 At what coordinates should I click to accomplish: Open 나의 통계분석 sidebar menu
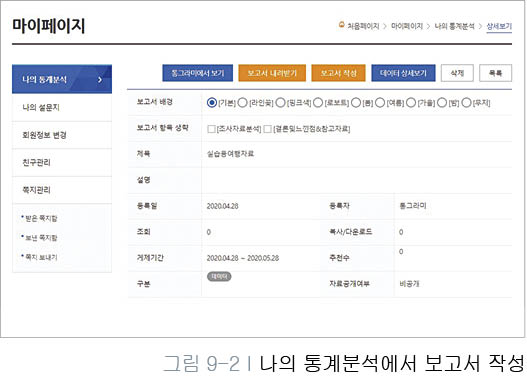62,79
